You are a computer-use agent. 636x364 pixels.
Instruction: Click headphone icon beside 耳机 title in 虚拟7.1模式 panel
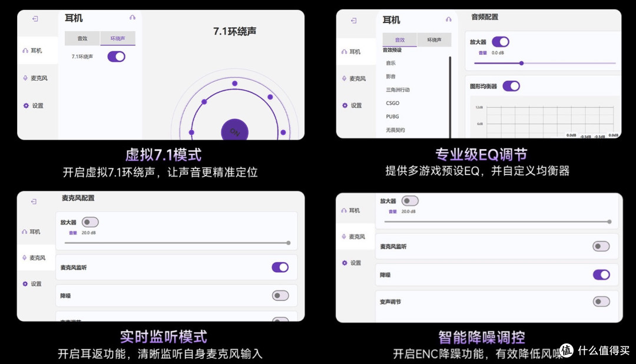pyautogui.click(x=132, y=18)
